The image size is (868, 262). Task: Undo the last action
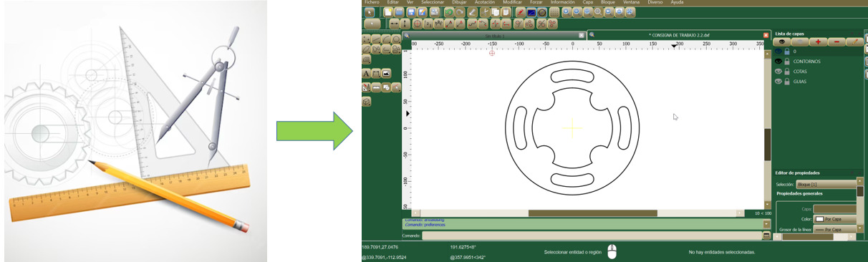click(x=449, y=12)
